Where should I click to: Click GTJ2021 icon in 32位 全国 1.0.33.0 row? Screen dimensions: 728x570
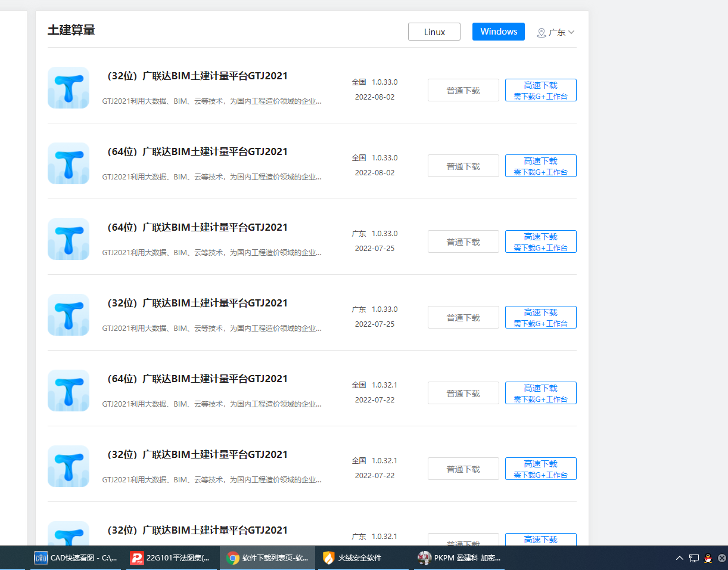pyautogui.click(x=69, y=88)
